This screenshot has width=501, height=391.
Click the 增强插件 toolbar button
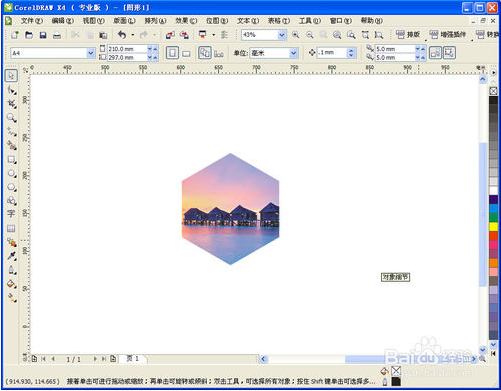point(448,34)
